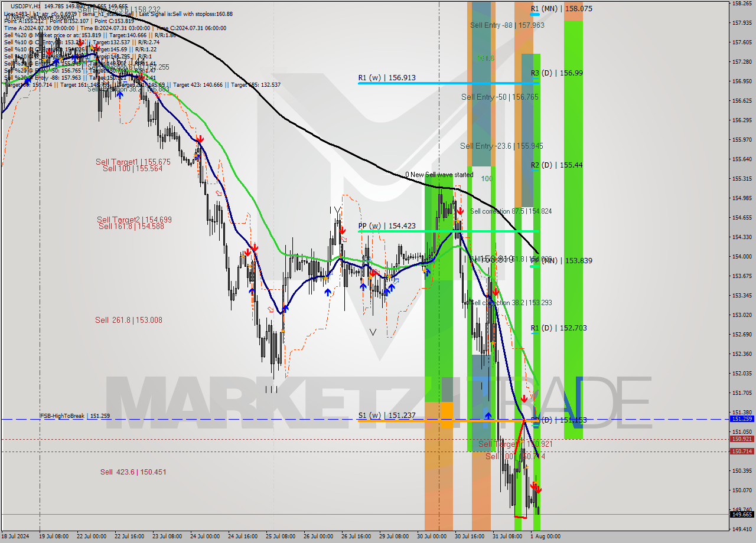This screenshot has width=756, height=543.
Task: Click the 158.255 price axis label
Action: (x=742, y=4)
